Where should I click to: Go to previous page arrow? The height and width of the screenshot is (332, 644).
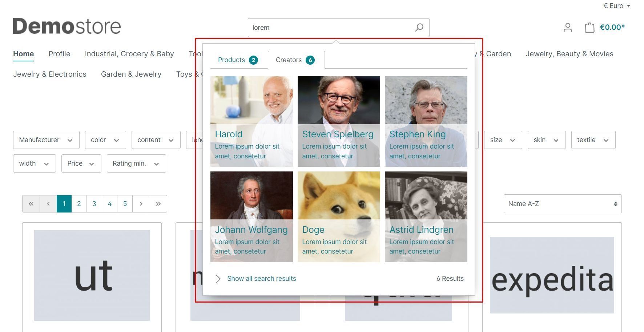pos(48,204)
